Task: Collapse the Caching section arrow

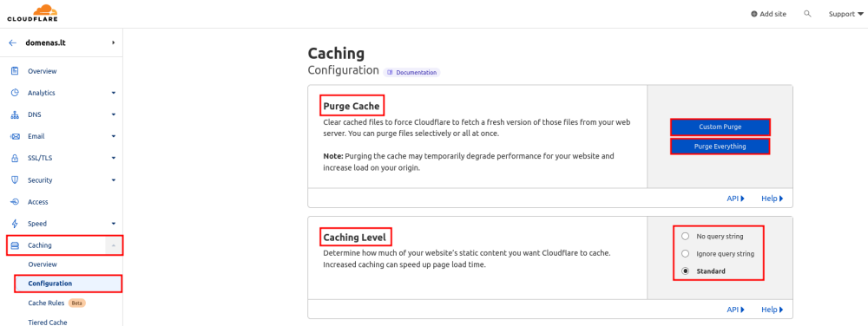Action: pyautogui.click(x=114, y=245)
